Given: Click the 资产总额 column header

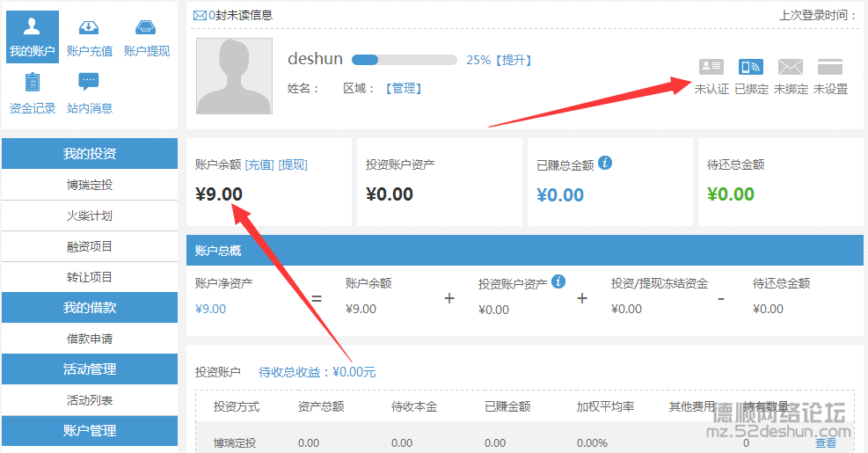Looking at the screenshot, I should [x=321, y=407].
